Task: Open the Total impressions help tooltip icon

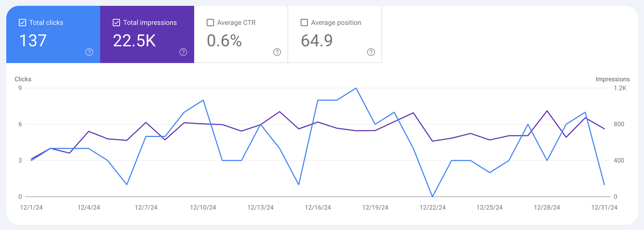Action: point(183,52)
